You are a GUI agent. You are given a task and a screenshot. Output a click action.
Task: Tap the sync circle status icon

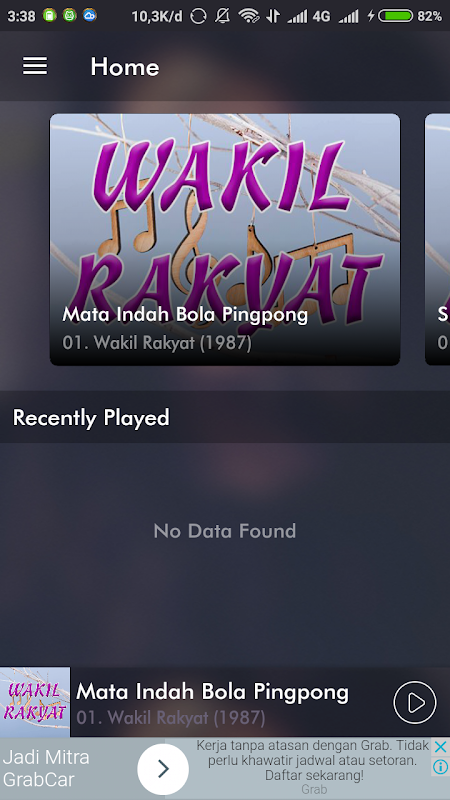(x=198, y=16)
